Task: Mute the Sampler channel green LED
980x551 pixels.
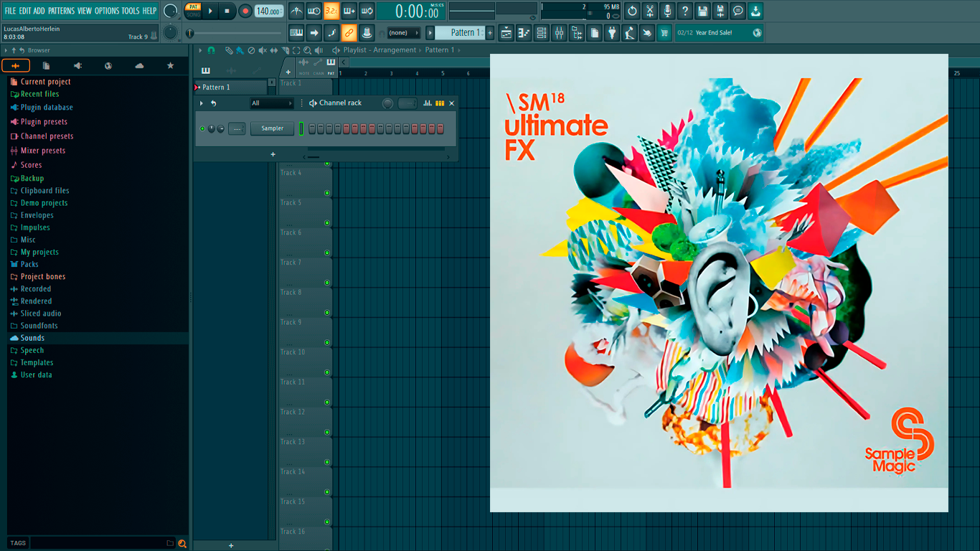Action: click(202, 129)
